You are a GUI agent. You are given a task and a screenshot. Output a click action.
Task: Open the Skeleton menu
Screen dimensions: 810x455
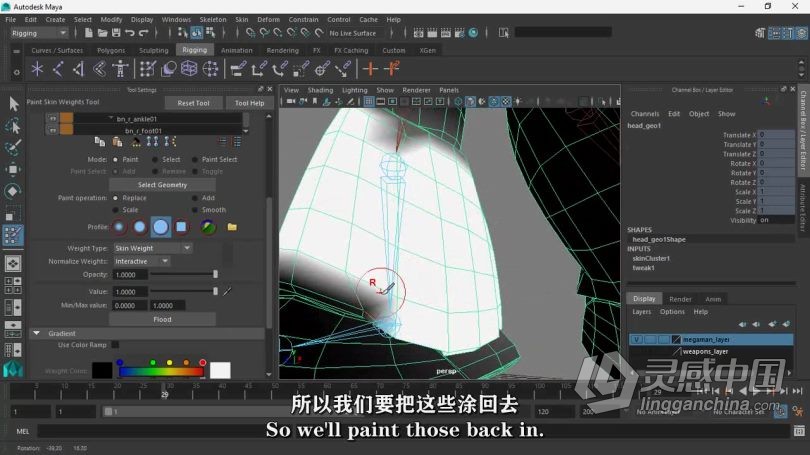click(213, 20)
